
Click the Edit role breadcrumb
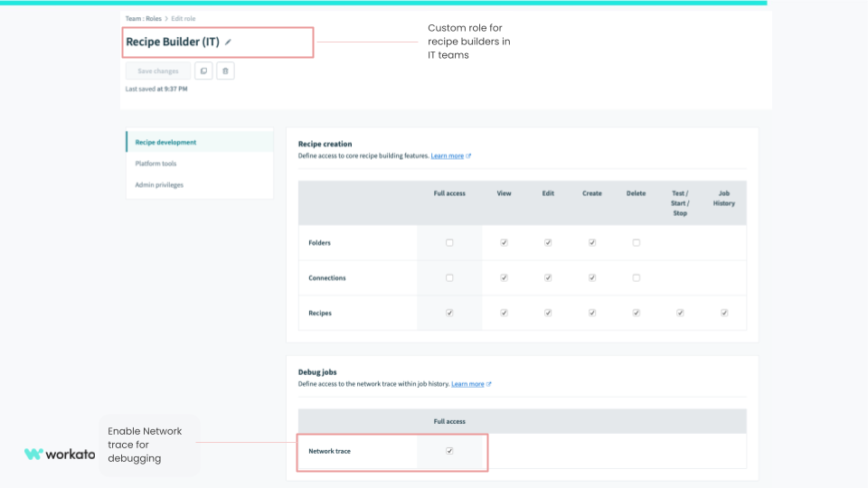(184, 18)
